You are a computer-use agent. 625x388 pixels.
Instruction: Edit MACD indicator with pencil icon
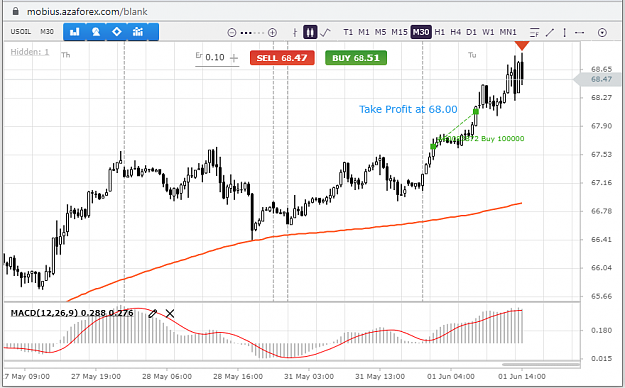point(152,313)
